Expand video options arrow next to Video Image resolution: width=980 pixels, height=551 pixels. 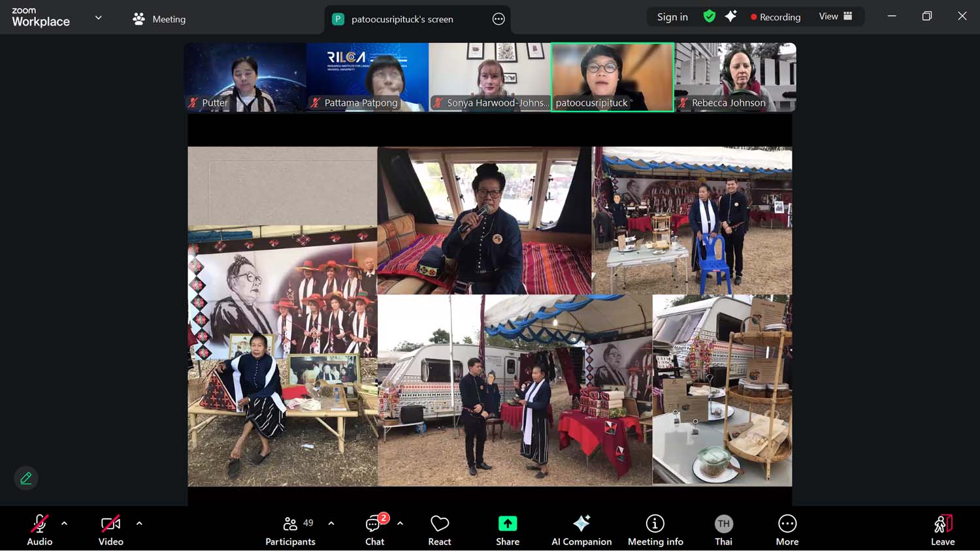[139, 523]
